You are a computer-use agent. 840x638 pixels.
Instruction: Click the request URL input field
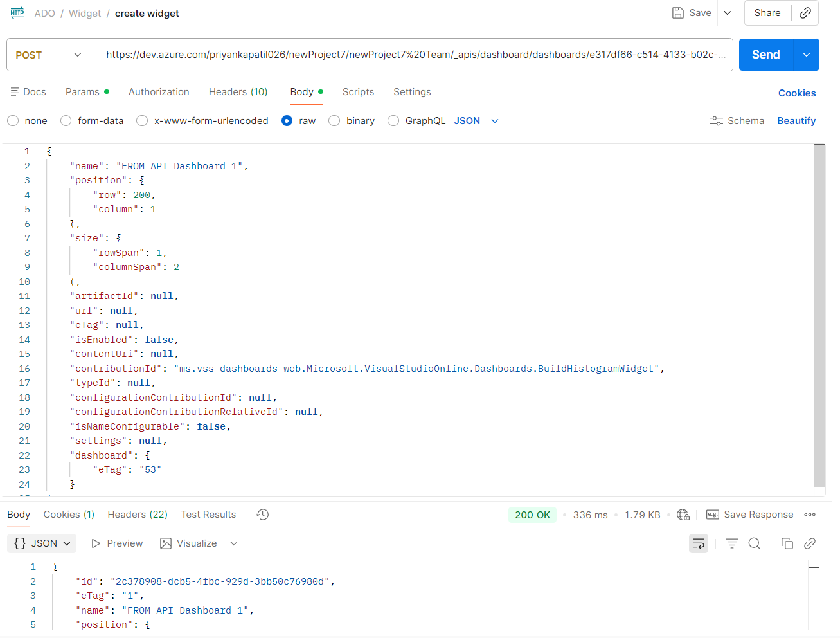(x=415, y=55)
